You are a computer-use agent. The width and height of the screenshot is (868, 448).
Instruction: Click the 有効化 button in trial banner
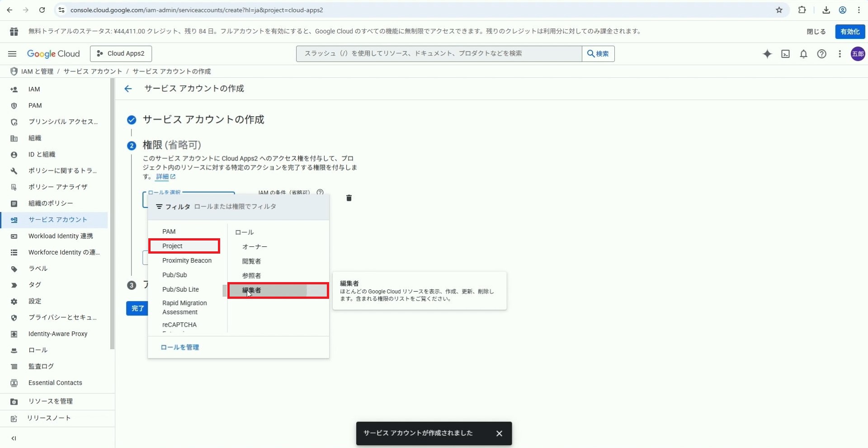849,32
